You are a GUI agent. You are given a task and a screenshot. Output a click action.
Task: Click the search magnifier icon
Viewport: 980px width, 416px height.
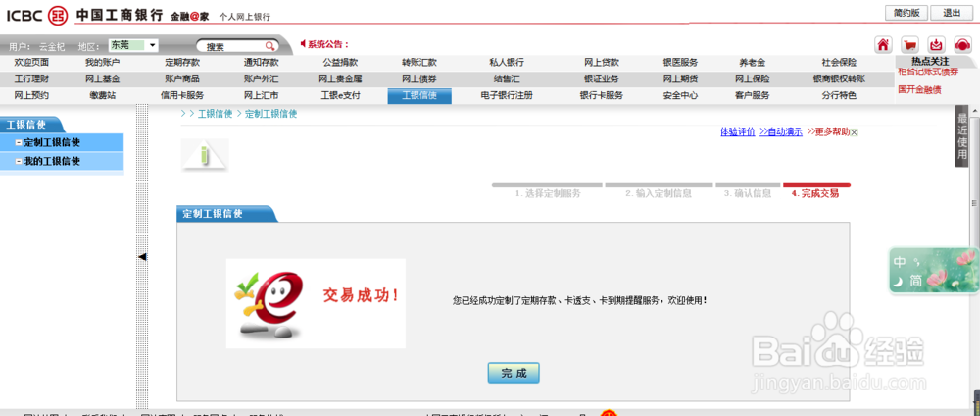point(269,46)
